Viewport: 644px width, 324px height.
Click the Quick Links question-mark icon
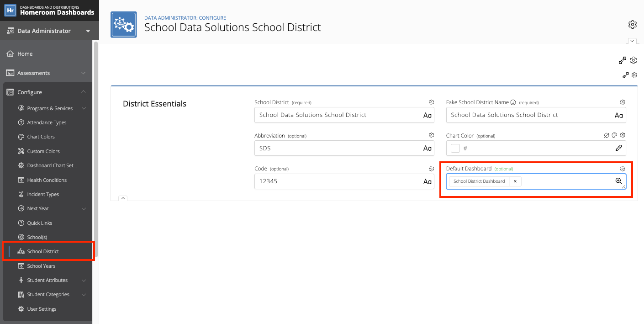[21, 223]
